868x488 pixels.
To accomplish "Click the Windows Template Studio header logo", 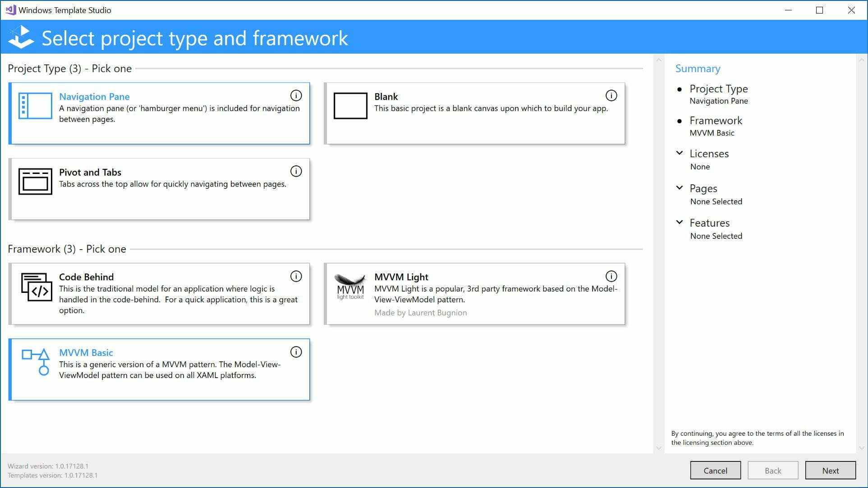I will [x=21, y=37].
